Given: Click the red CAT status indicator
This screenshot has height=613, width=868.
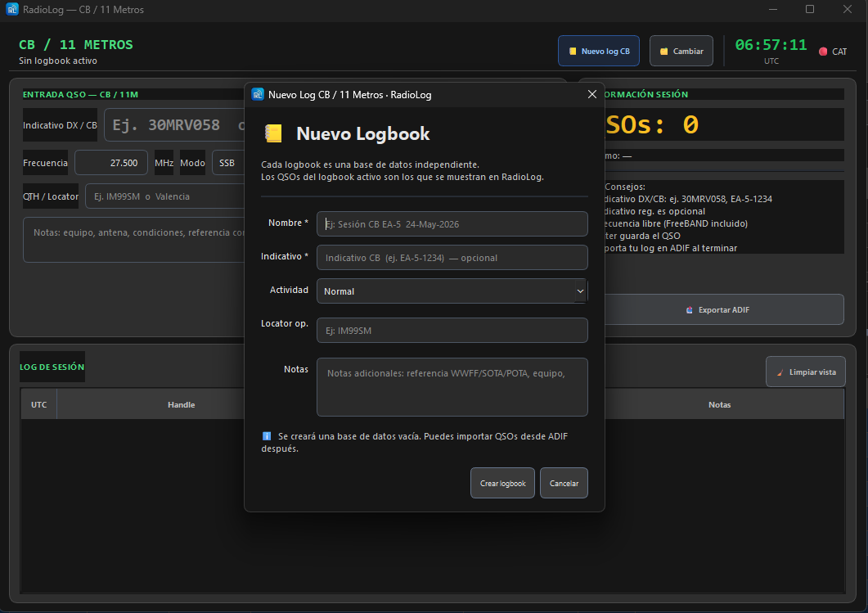Looking at the screenshot, I should (823, 52).
